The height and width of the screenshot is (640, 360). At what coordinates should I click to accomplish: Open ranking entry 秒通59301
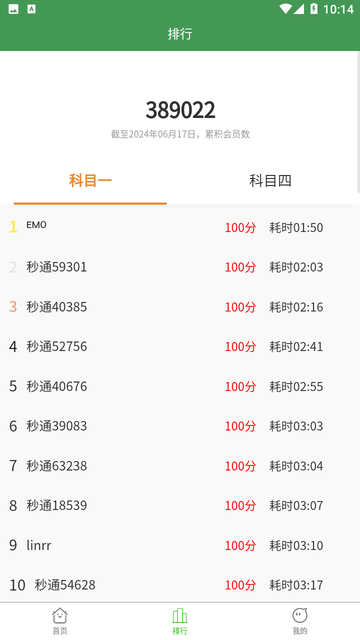180,267
